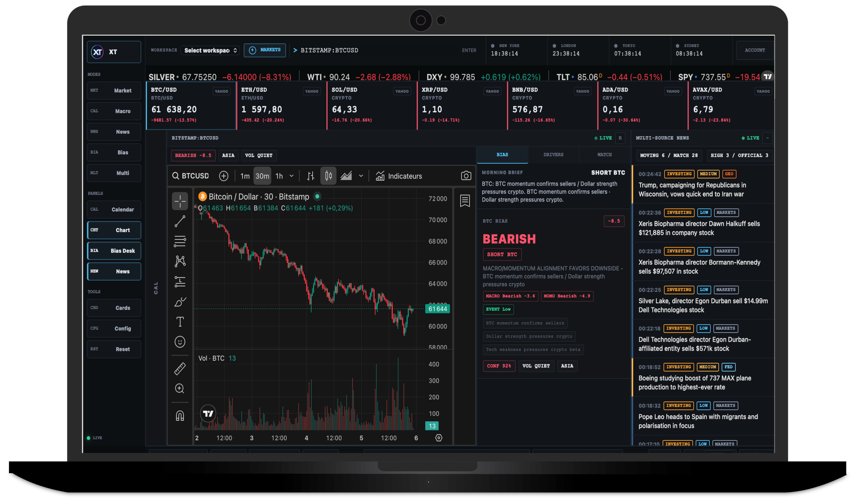The width and height of the screenshot is (857, 504).
Task: Switch to 30m timeframe
Action: point(262,176)
